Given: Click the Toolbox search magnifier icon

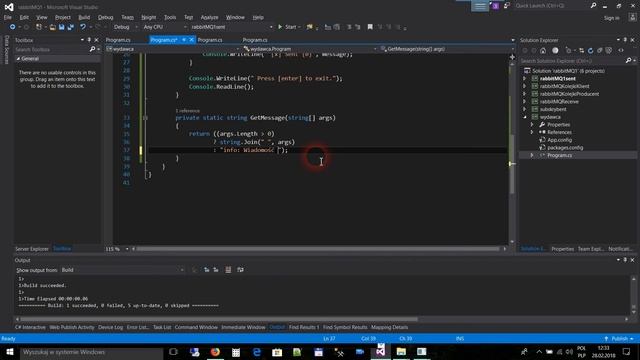Looking at the screenshot, I should pos(92,49).
